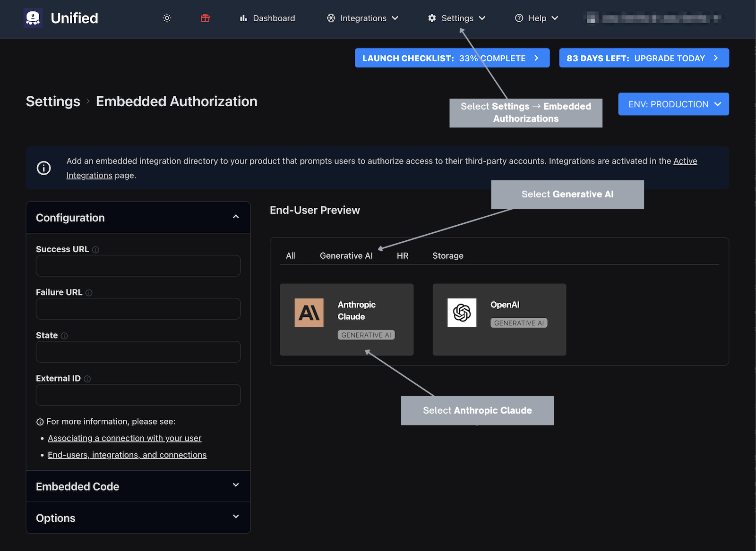This screenshot has width=756, height=551.
Task: Click the Settings gear icon
Action: click(431, 18)
